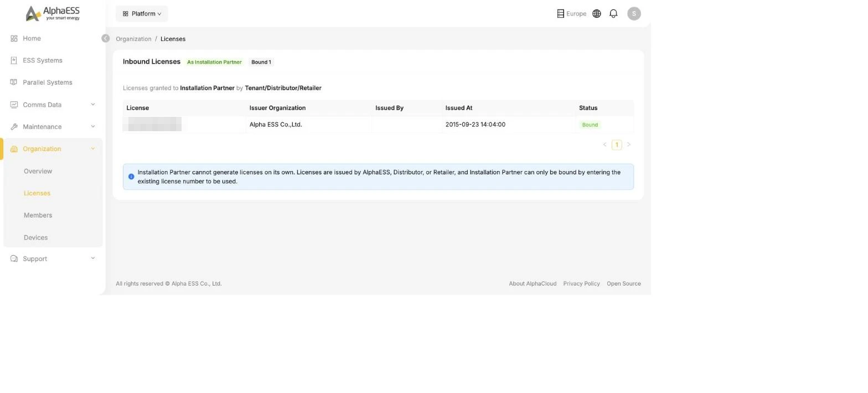The width and height of the screenshot is (868, 393).
Task: Expand the Maintenance menu
Action: pyautogui.click(x=53, y=127)
